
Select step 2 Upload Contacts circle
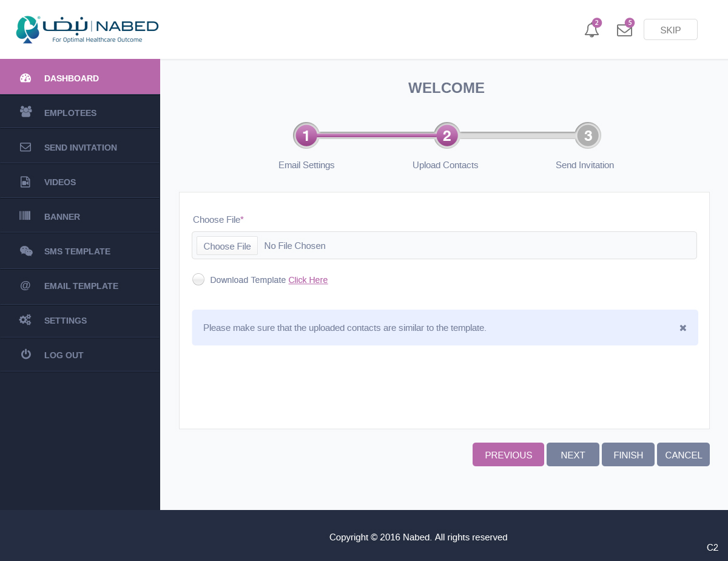447,135
